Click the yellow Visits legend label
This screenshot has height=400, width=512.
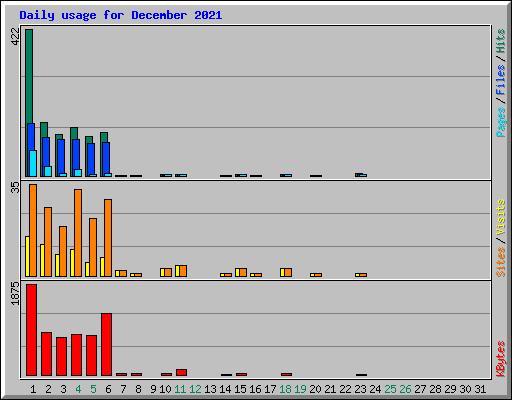pos(501,217)
